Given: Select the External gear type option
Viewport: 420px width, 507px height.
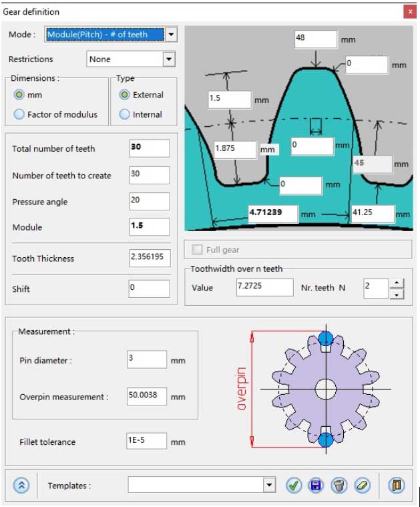Looking at the screenshot, I should (124, 95).
